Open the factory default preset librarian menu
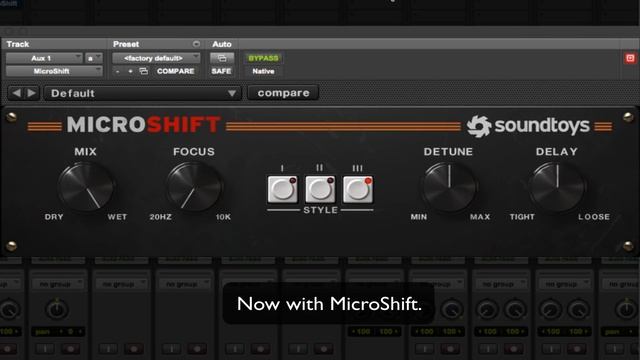This screenshot has width=640, height=360. pos(156,58)
